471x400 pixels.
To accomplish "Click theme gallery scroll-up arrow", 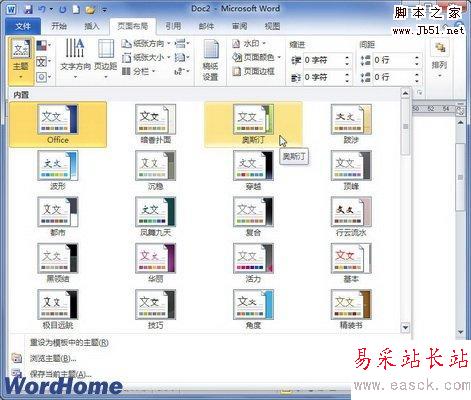I will coord(405,94).
